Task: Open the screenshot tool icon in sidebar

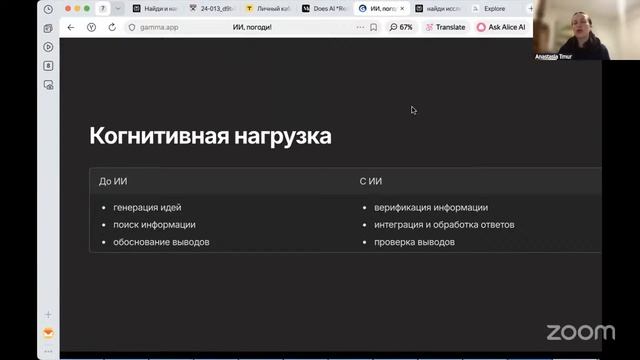Action: (x=48, y=85)
